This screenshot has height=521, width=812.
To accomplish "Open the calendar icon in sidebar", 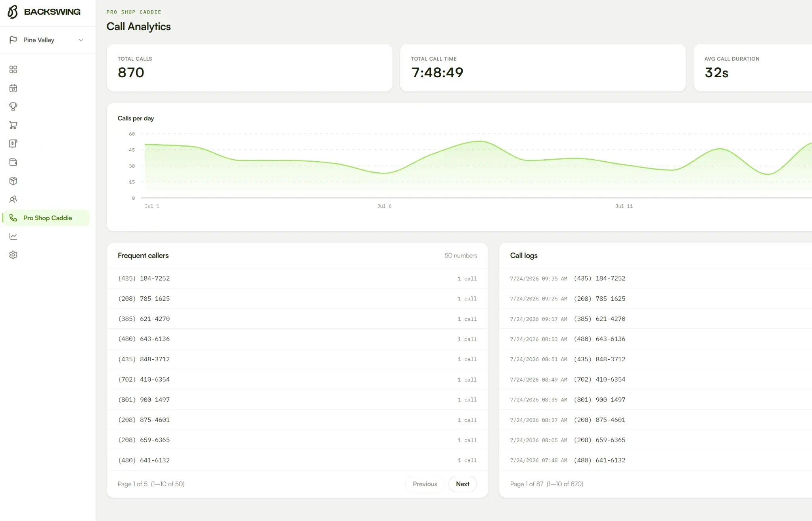I will [x=13, y=88].
